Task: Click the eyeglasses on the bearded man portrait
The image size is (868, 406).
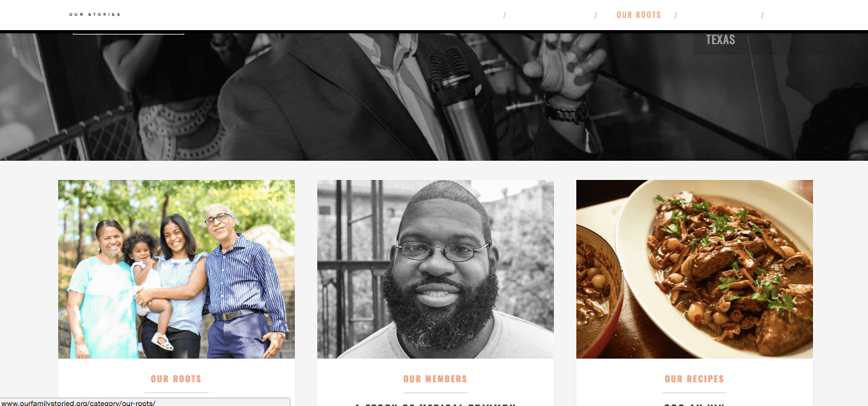Action: click(x=441, y=250)
